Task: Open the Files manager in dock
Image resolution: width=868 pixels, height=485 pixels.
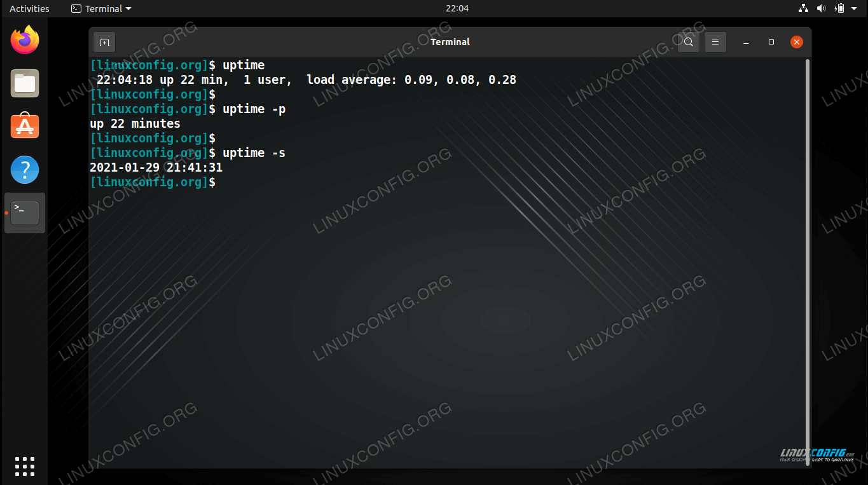Action: coord(25,83)
